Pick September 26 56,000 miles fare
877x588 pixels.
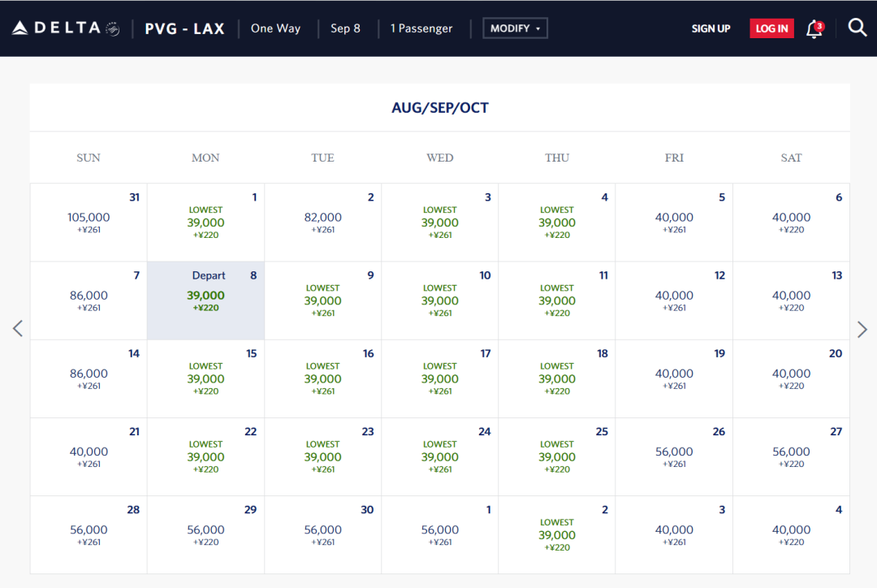point(674,456)
